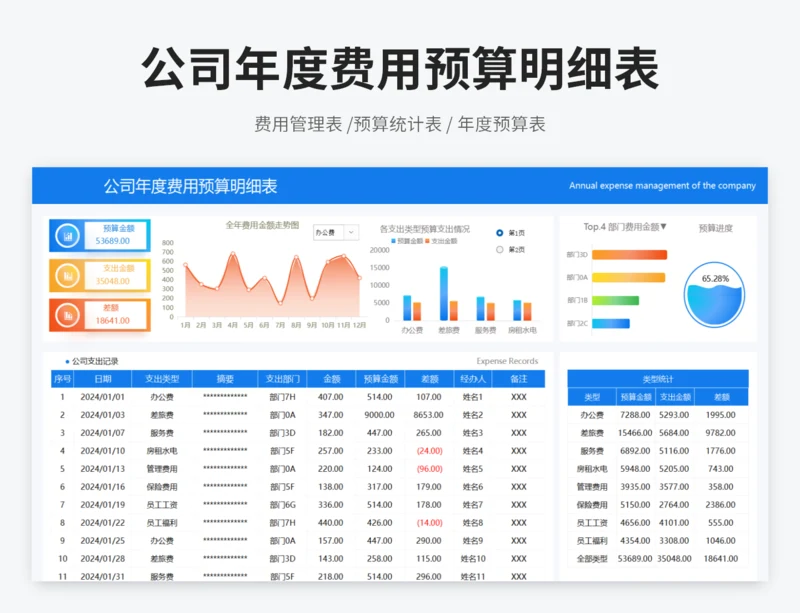Select summary difference value 9782.00

(720, 433)
